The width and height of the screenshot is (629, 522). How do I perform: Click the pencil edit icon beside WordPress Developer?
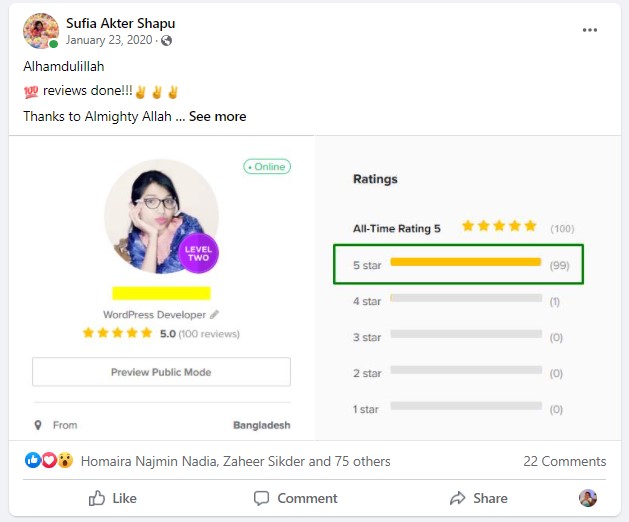[x=214, y=315]
